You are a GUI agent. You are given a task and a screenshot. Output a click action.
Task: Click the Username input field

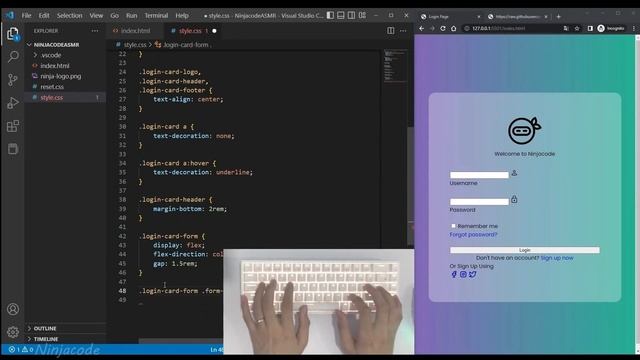479,175
